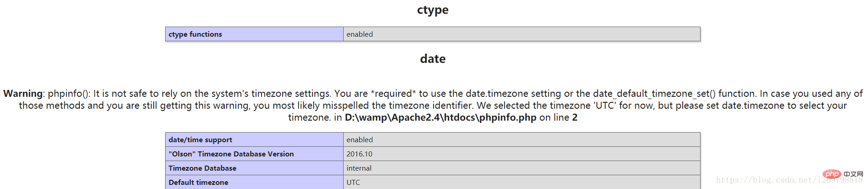The width and height of the screenshot is (868, 189).
Task: Click the UTC default timezone value
Action: click(522, 182)
